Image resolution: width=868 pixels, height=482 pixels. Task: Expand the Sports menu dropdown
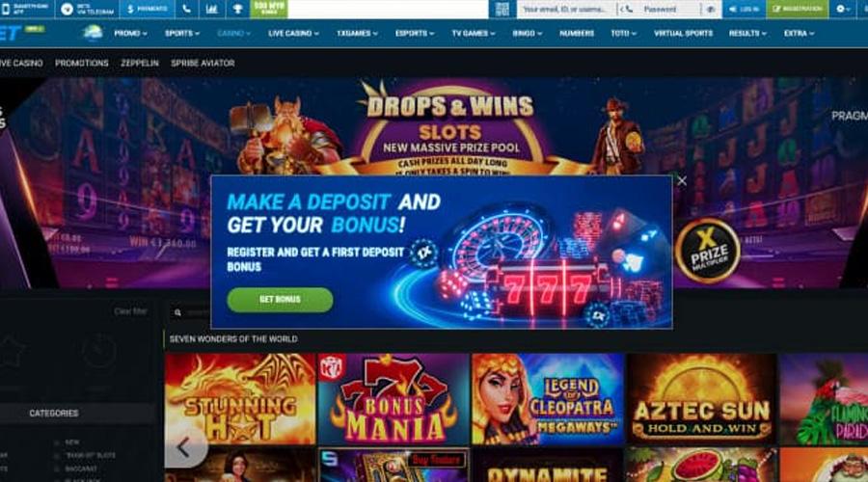182,33
